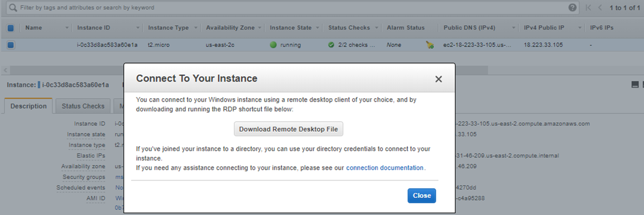This screenshot has width=644, height=215.
Task: Open the connection documentation link
Action: 385,168
